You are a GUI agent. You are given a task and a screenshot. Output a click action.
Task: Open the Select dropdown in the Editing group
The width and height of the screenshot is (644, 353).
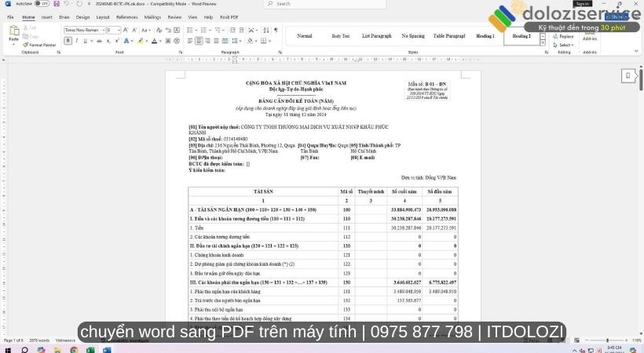564,45
